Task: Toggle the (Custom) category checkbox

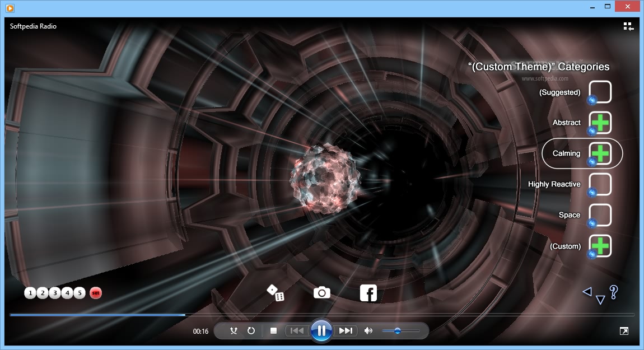Action: (600, 246)
